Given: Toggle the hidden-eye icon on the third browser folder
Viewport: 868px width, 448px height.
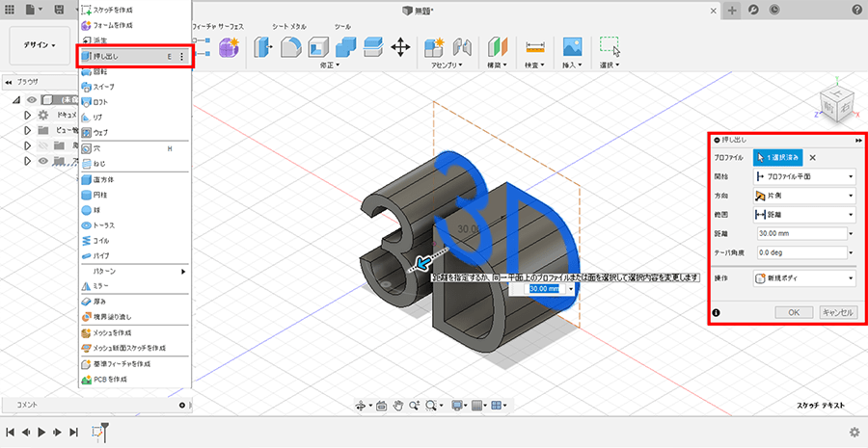Looking at the screenshot, I should point(42,145).
